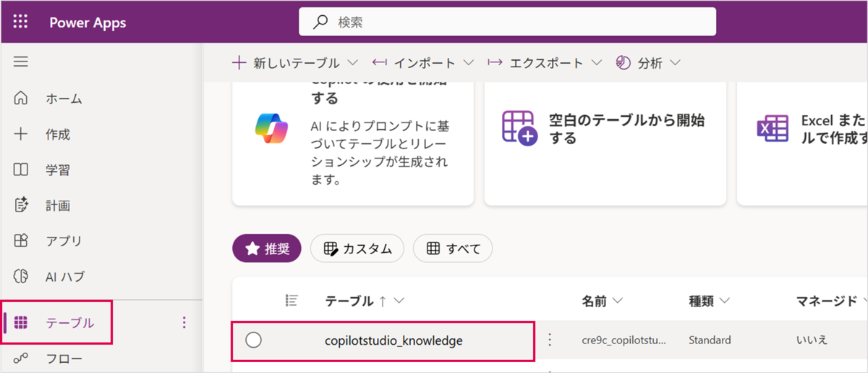Click the blank table plus icon
Viewport: 868px width, 373px height.
pos(519,128)
